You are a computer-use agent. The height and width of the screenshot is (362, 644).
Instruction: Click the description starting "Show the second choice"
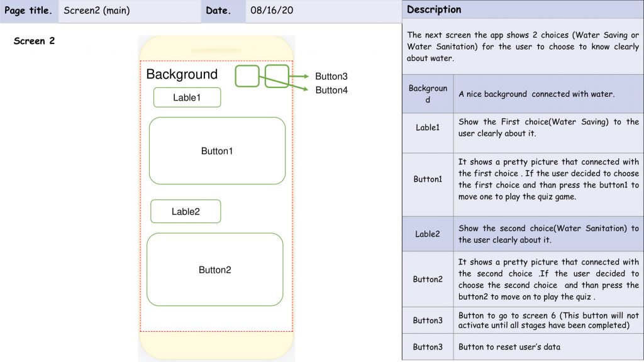click(x=548, y=234)
